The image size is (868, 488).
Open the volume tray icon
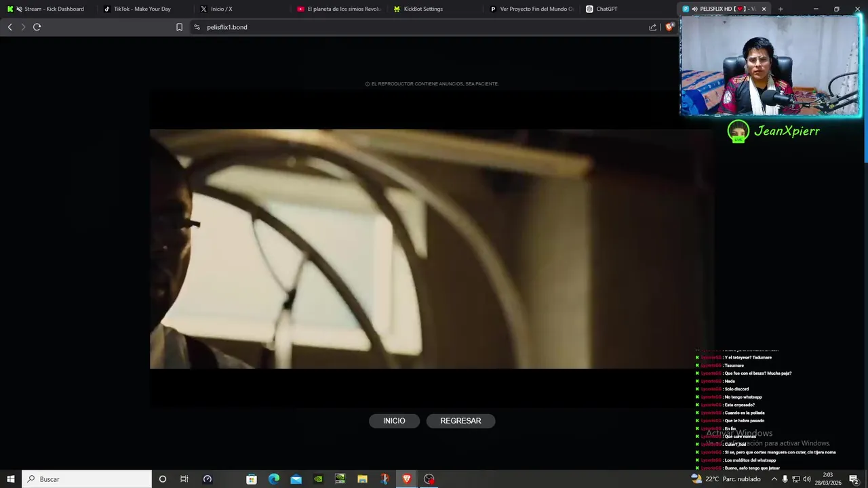[x=807, y=479]
